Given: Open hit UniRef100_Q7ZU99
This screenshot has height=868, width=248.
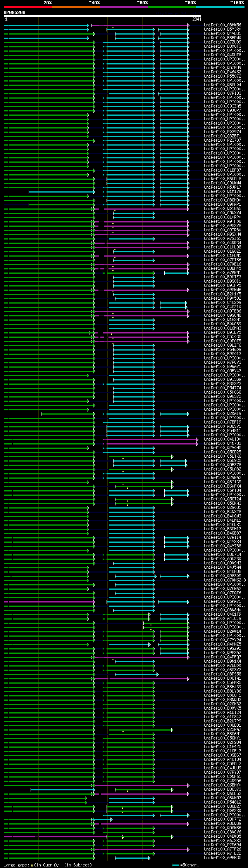Looking at the screenshot, I should pos(222,42).
